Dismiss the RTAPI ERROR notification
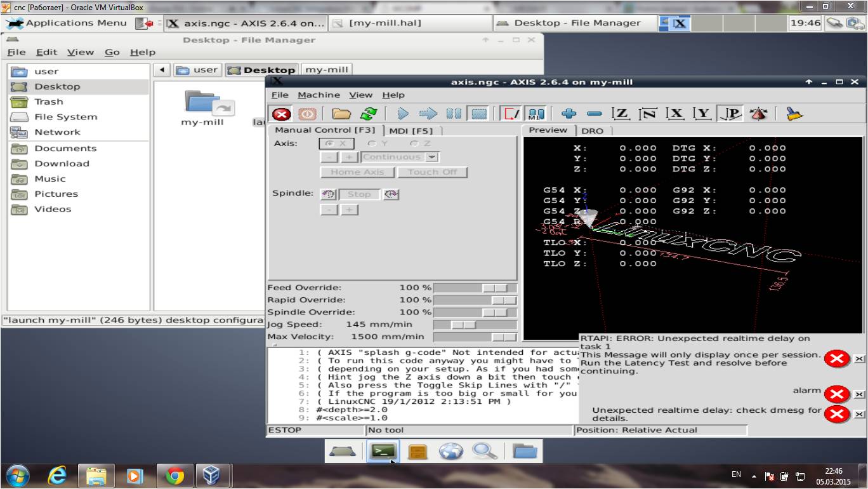The image size is (868, 489). 859,359
